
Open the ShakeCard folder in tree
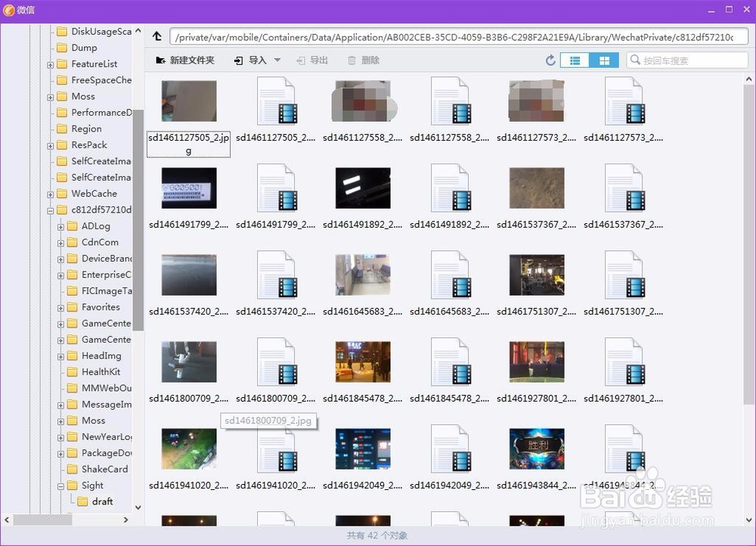click(98, 469)
